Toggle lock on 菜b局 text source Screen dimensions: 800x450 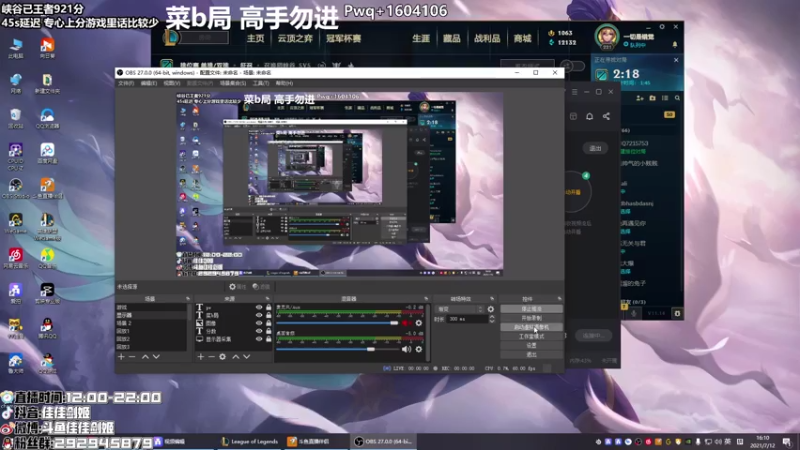(x=269, y=315)
